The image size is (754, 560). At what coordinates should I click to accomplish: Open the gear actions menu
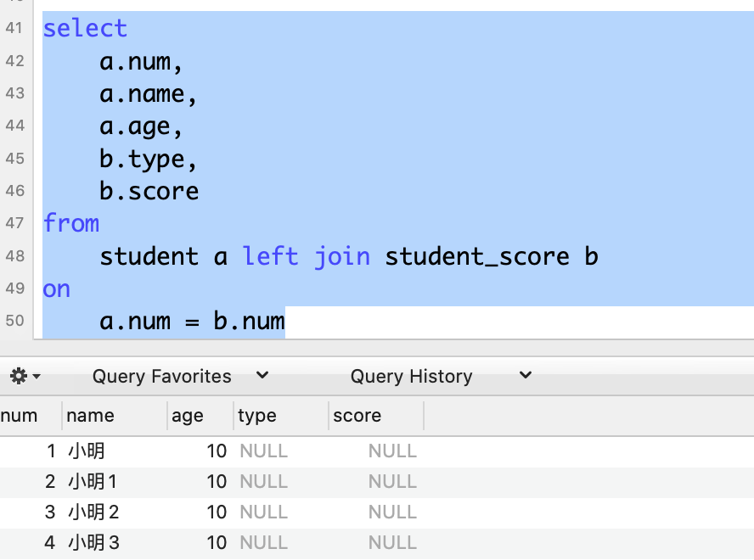pyautogui.click(x=25, y=376)
